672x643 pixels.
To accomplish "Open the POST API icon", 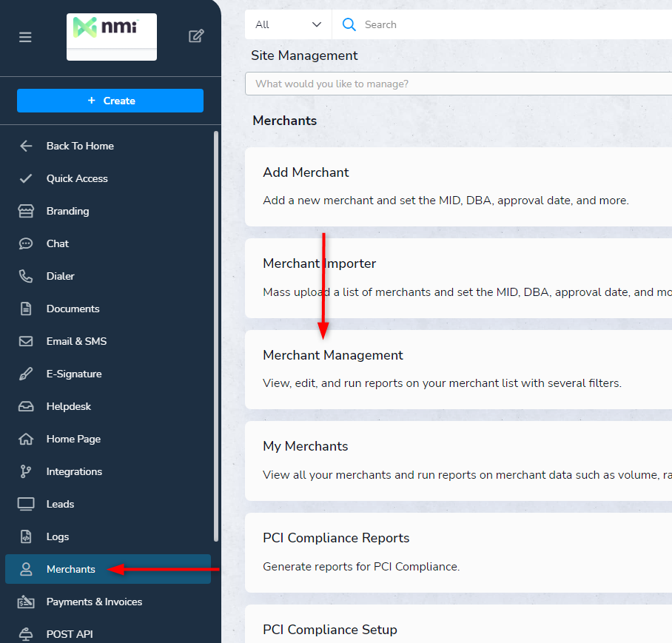I will [26, 634].
